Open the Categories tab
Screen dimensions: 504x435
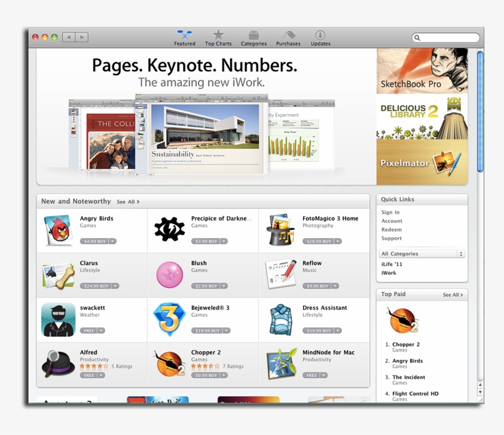(254, 38)
